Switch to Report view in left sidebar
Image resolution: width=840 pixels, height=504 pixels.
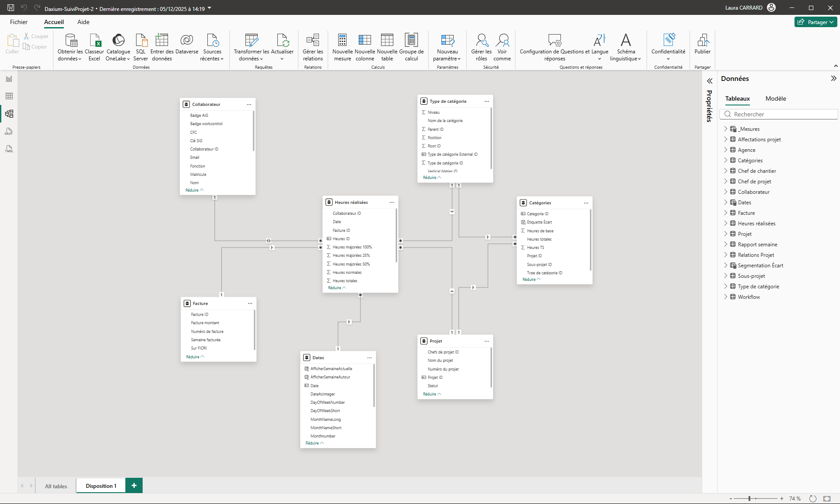pyautogui.click(x=9, y=79)
